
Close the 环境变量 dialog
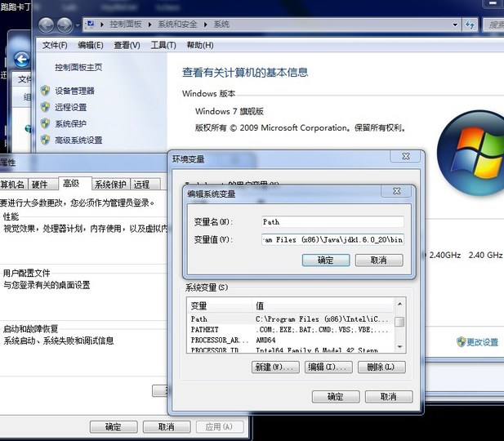click(x=406, y=156)
